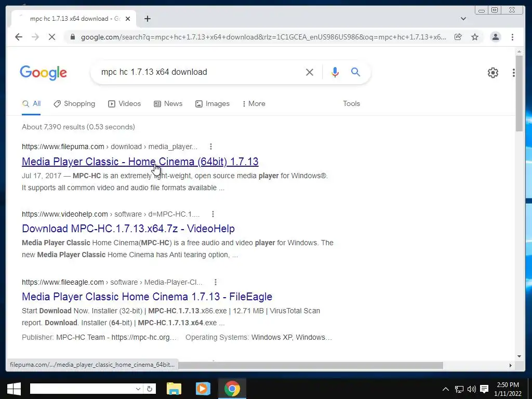Share this page icon in address bar
This screenshot has height=399, width=532.
point(458,37)
